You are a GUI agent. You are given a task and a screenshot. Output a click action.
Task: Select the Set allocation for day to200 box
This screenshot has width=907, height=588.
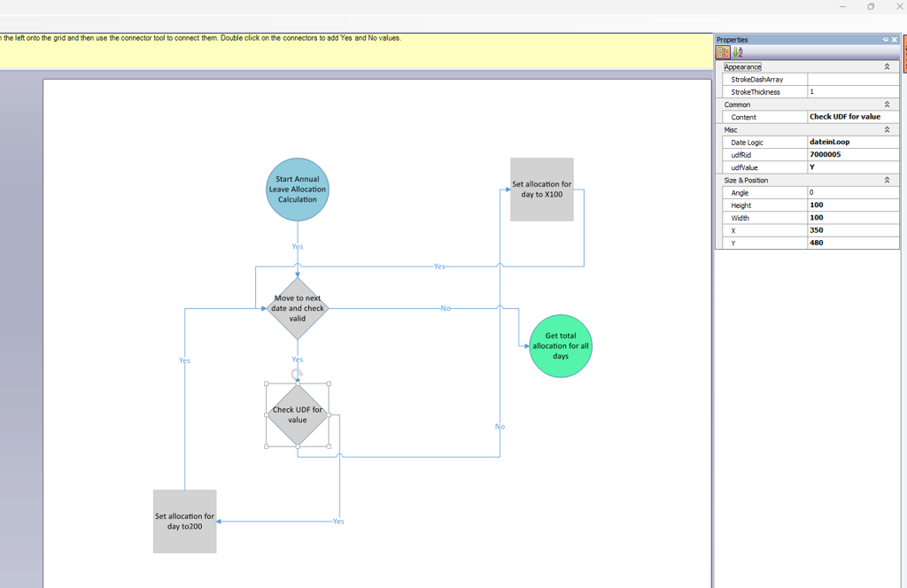click(184, 522)
